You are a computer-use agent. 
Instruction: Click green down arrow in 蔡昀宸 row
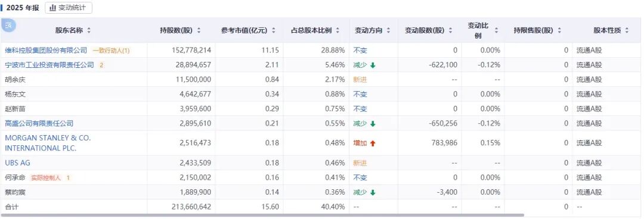pyautogui.click(x=373, y=192)
